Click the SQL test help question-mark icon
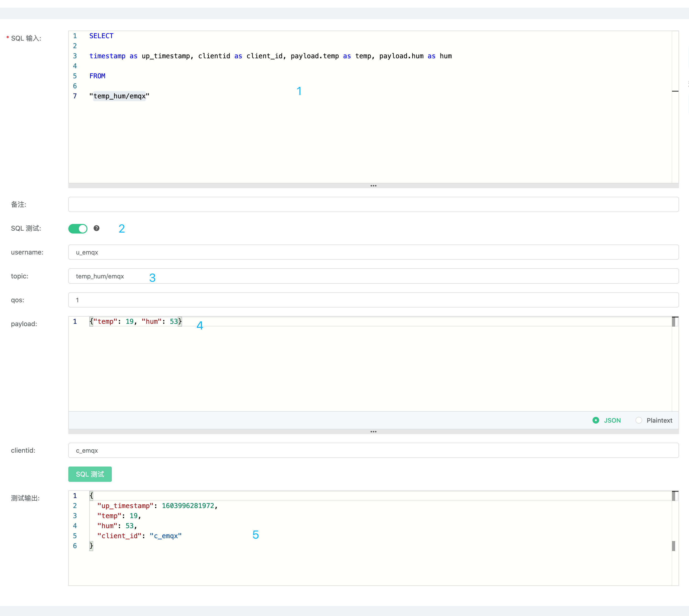This screenshot has height=616, width=689. [97, 228]
